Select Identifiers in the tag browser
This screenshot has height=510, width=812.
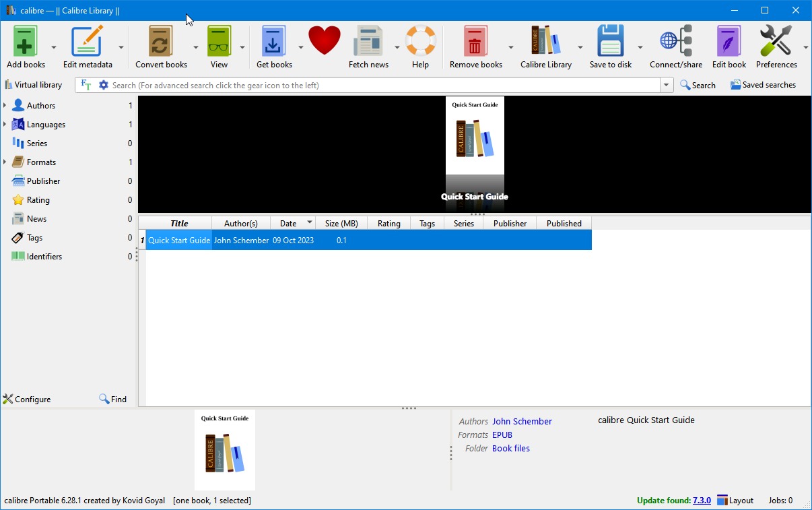click(x=44, y=257)
